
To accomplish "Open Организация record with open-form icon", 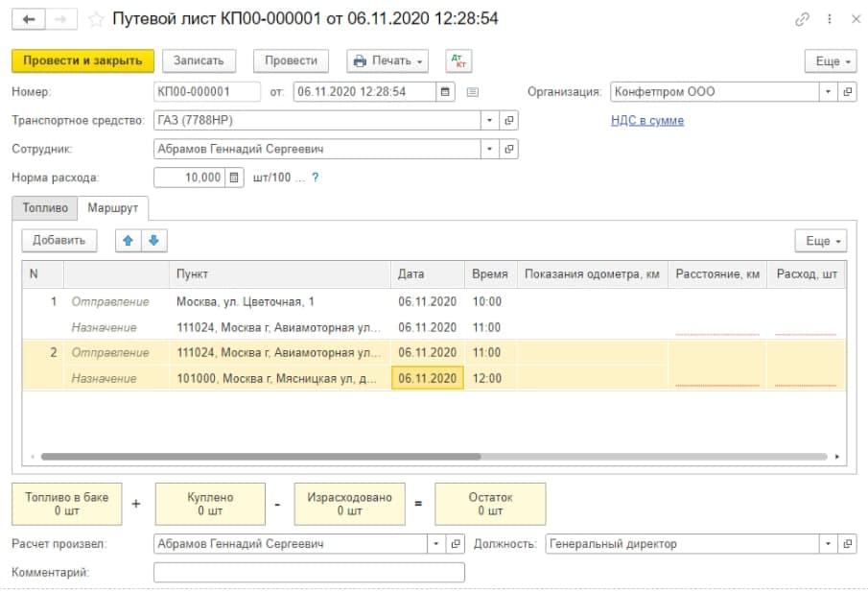I will pyautogui.click(x=848, y=92).
